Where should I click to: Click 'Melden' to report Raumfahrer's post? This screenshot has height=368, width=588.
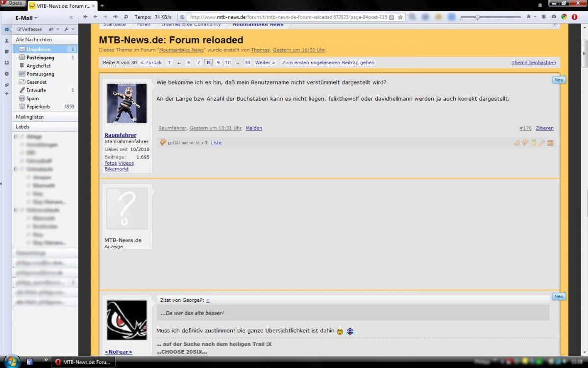coord(254,128)
